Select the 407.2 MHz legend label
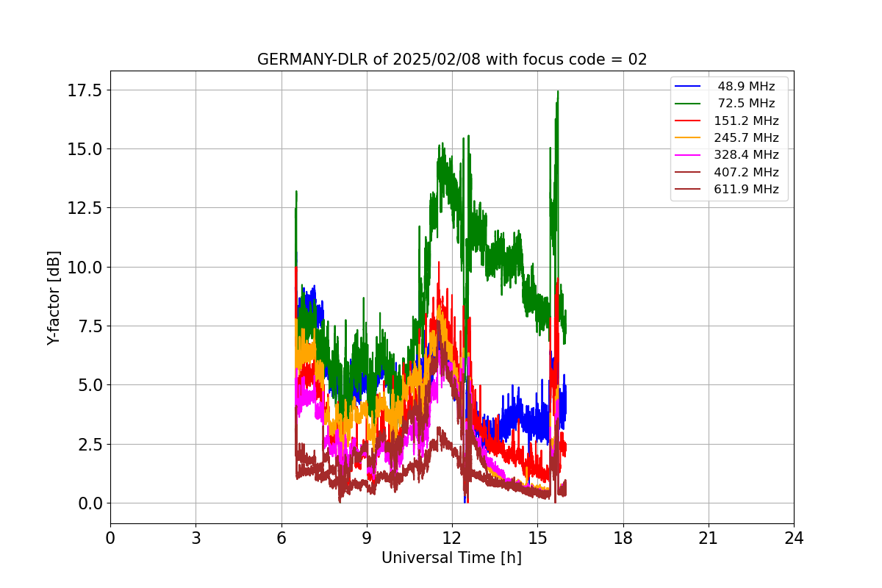The height and width of the screenshot is (588, 882). [746, 172]
